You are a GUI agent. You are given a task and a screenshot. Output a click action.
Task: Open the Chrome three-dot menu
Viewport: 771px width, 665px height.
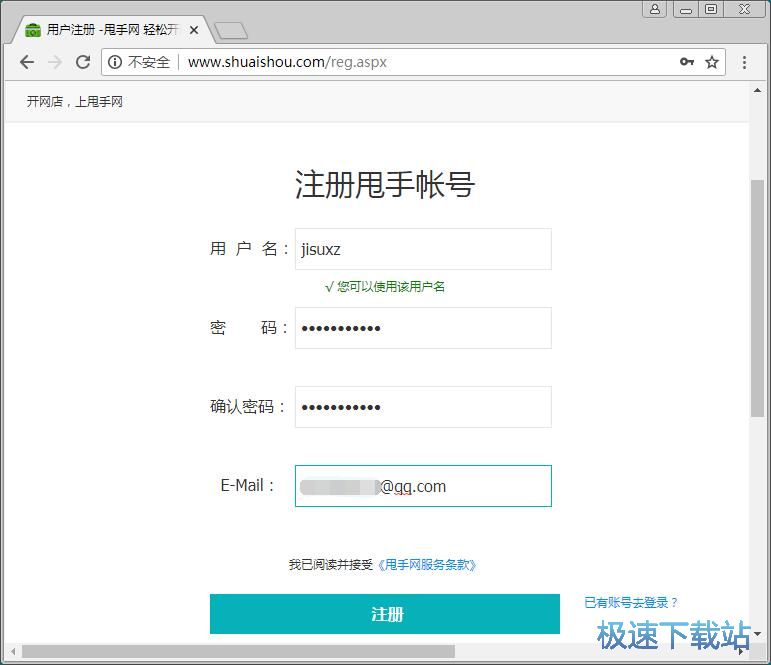tap(744, 62)
